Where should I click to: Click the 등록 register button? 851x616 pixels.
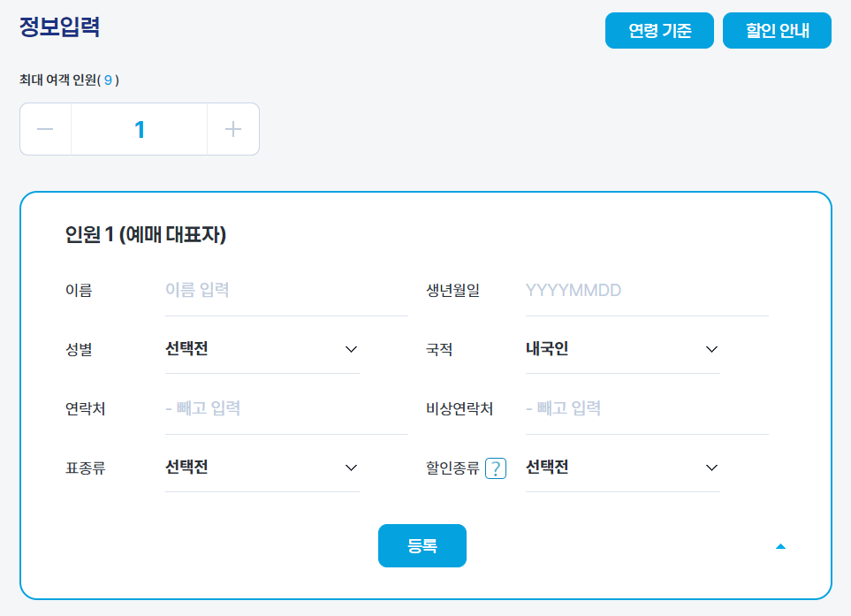click(422, 545)
